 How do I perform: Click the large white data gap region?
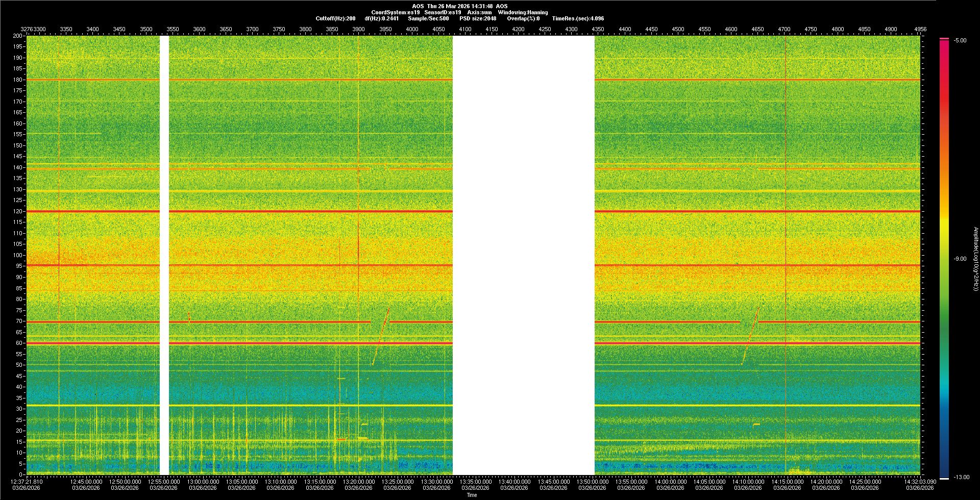point(523,255)
